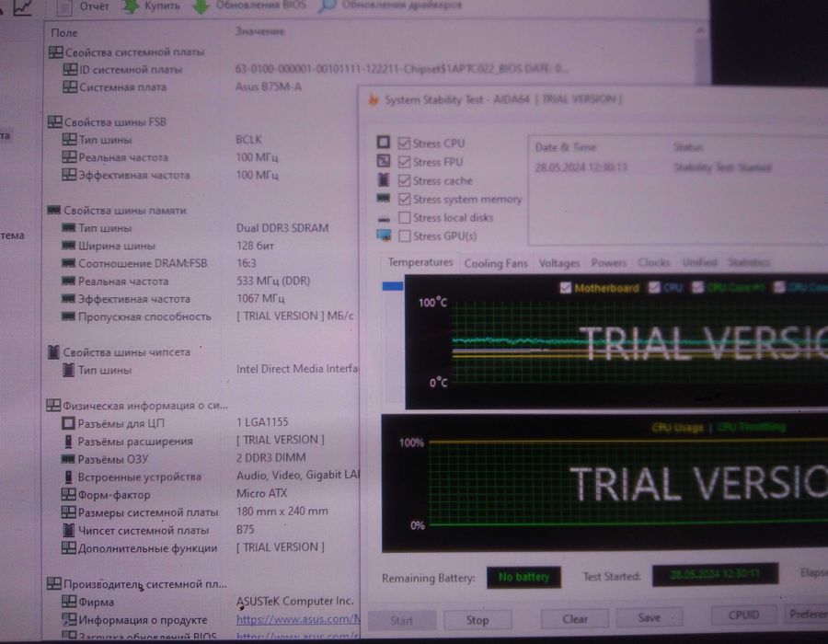Open the Statistics tab
The height and width of the screenshot is (644, 828).
coord(749,262)
